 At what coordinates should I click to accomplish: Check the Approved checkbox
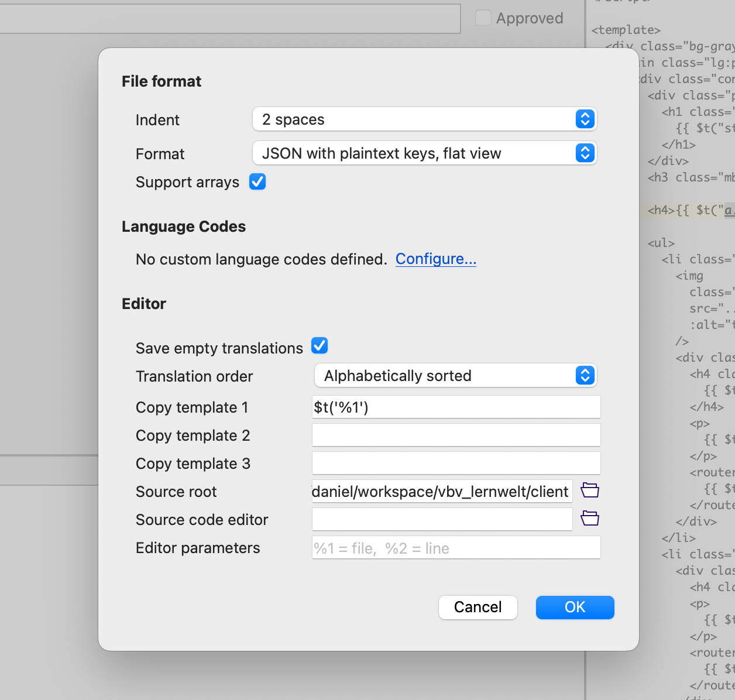483,18
